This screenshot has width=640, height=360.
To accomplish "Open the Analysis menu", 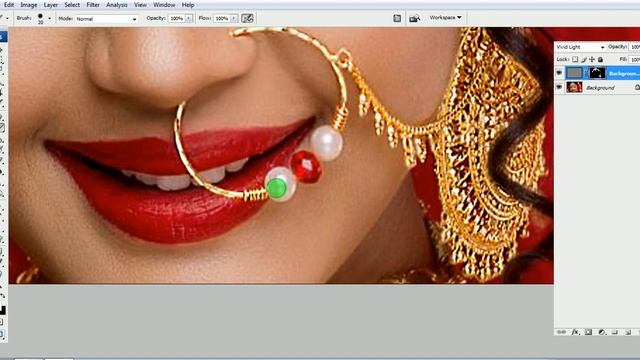I will (117, 5).
